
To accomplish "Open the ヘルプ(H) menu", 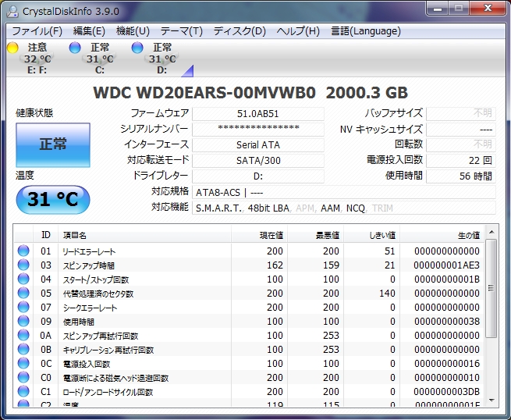I will [298, 31].
